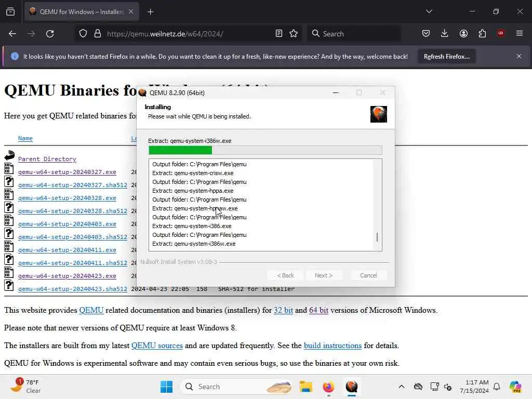
Task: Open the QEMU sources link
Action: tap(157, 345)
